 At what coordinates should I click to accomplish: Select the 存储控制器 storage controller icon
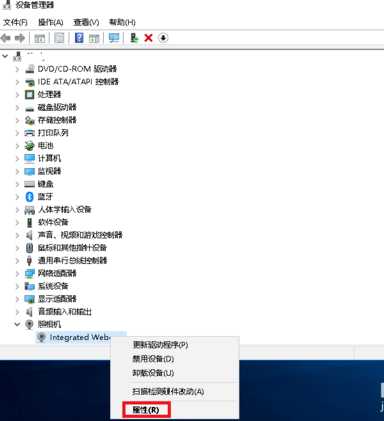[x=30, y=120]
